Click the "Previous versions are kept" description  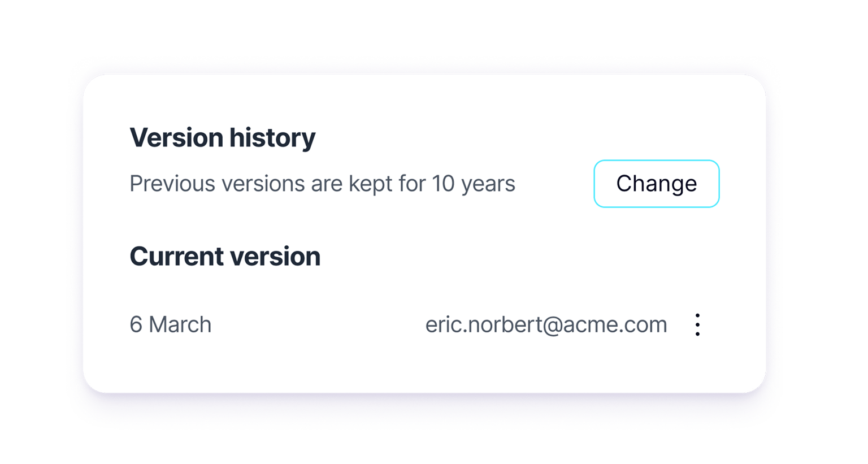(322, 184)
